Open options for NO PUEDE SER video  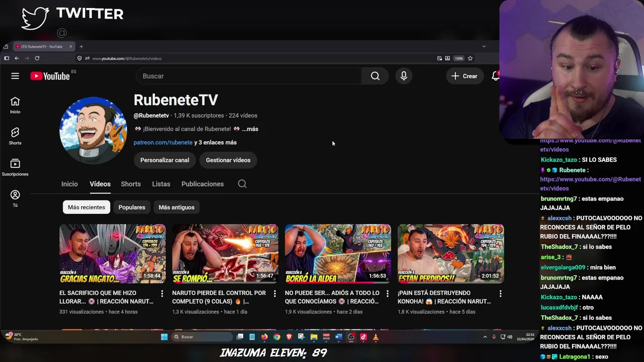pos(387,293)
